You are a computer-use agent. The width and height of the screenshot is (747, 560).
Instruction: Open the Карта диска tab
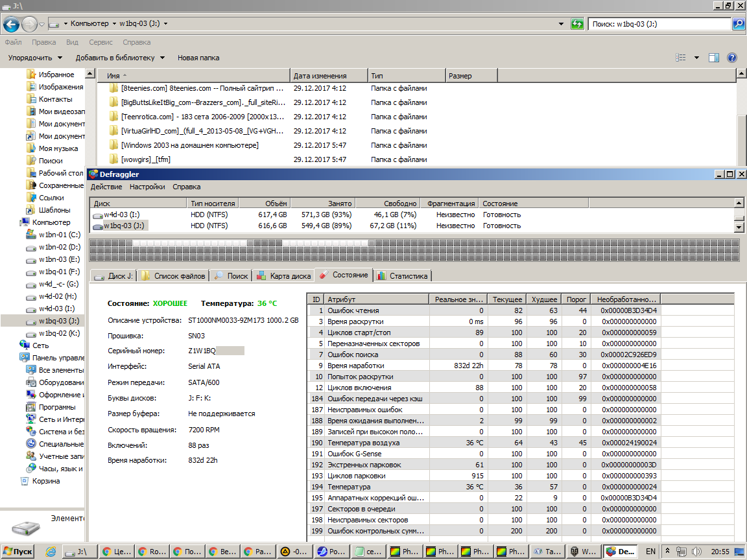pyautogui.click(x=284, y=275)
